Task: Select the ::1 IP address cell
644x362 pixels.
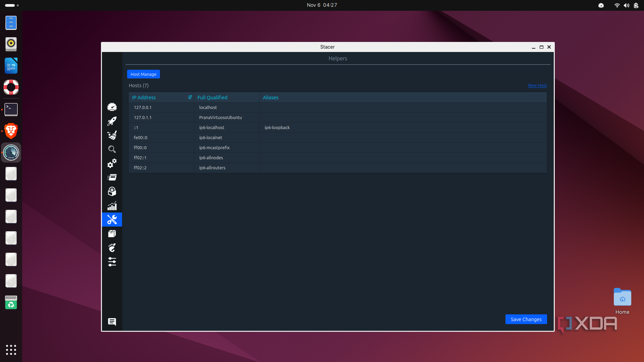Action: pos(161,128)
